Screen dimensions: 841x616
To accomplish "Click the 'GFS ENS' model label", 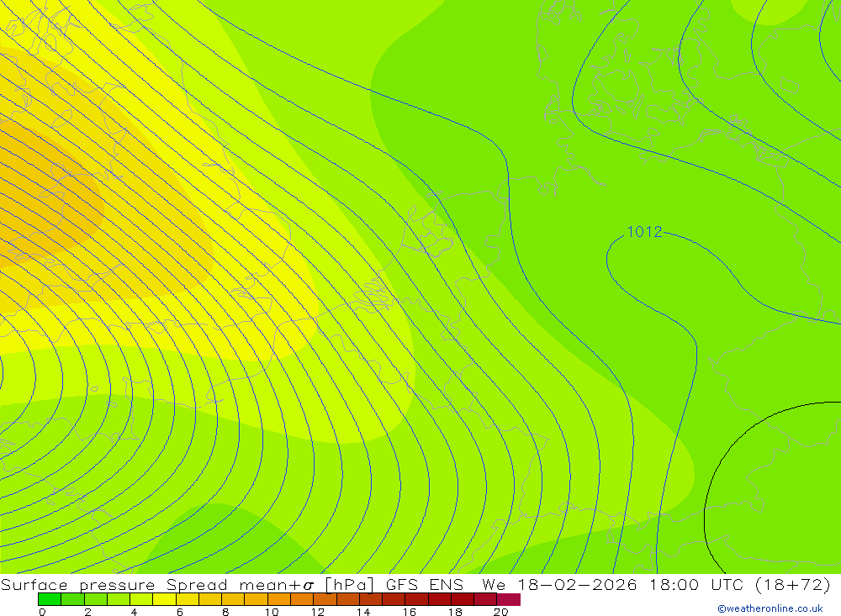I will tap(424, 584).
